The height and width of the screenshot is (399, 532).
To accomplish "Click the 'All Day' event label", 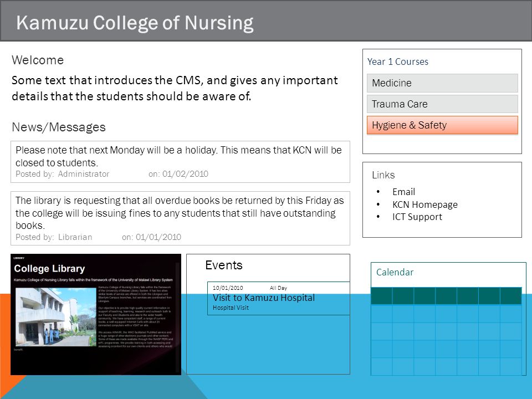I will [278, 288].
